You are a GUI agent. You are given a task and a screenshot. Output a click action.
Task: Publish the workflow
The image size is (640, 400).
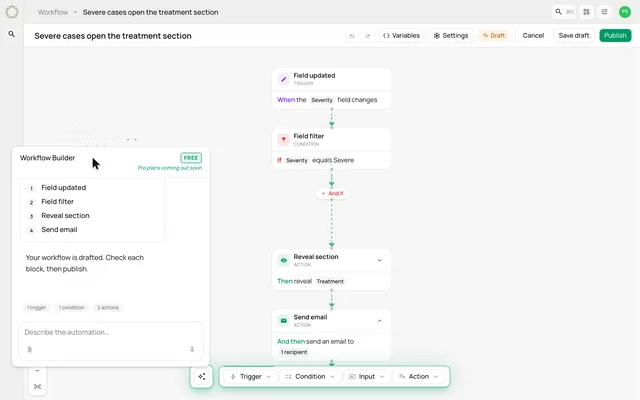pos(615,36)
